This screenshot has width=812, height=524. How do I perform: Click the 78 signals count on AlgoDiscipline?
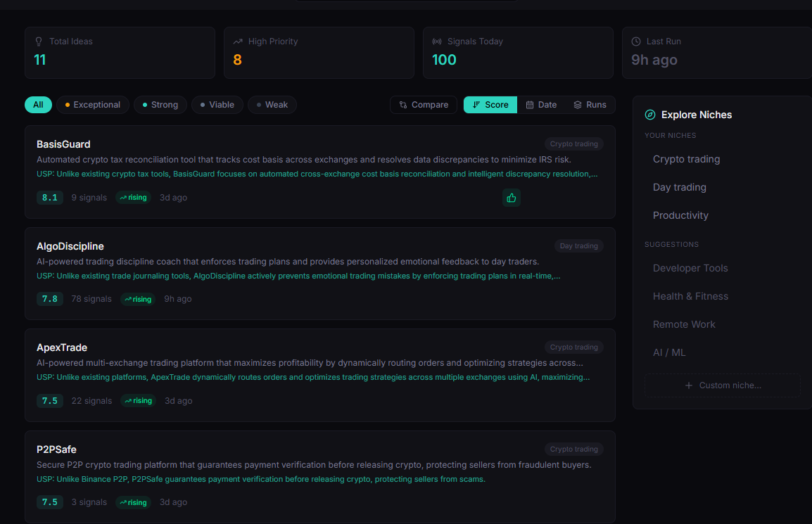tap(91, 299)
